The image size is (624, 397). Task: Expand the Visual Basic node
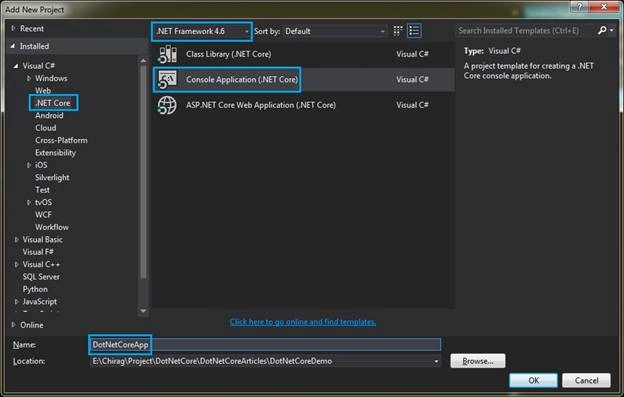coord(16,239)
